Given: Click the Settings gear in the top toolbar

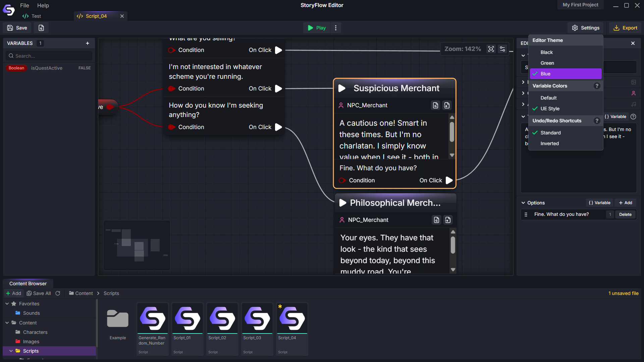Looking at the screenshot, I should click(x=586, y=28).
